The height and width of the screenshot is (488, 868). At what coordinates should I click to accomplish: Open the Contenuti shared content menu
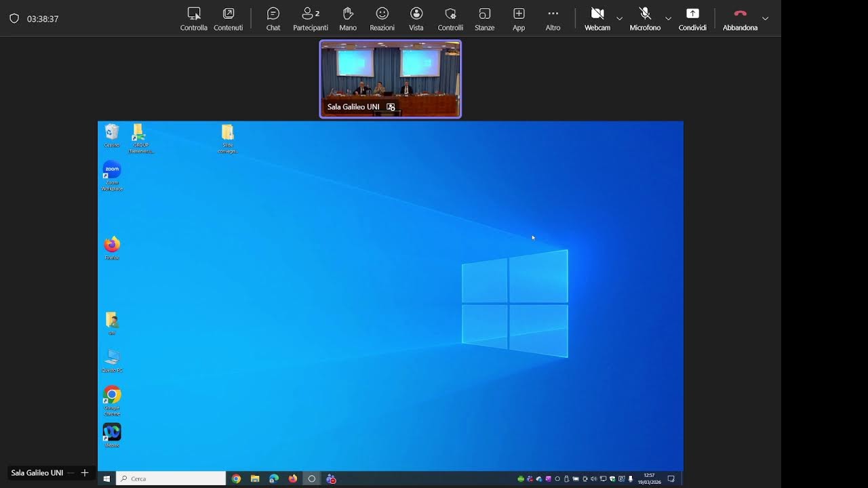[x=228, y=19]
